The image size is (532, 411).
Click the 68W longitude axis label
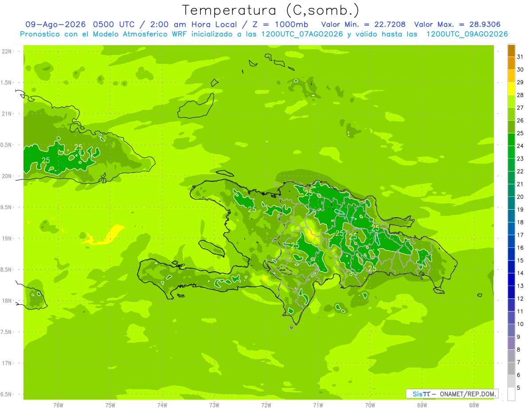474,404
